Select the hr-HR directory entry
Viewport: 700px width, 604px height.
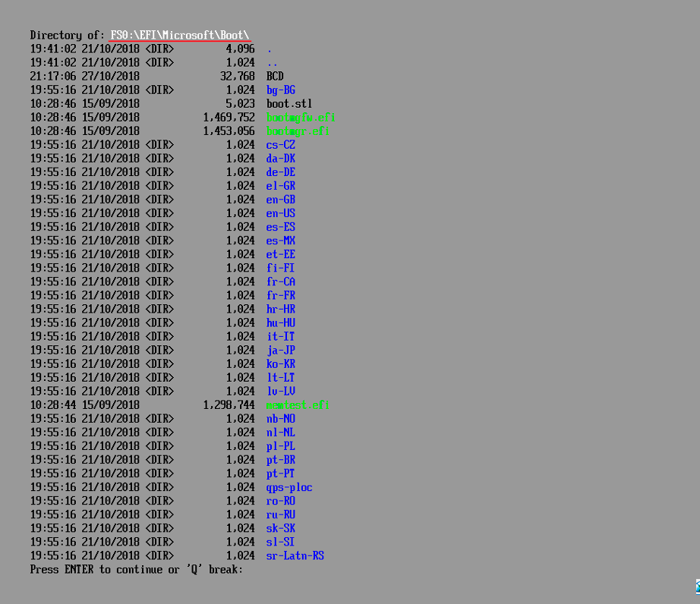(281, 309)
